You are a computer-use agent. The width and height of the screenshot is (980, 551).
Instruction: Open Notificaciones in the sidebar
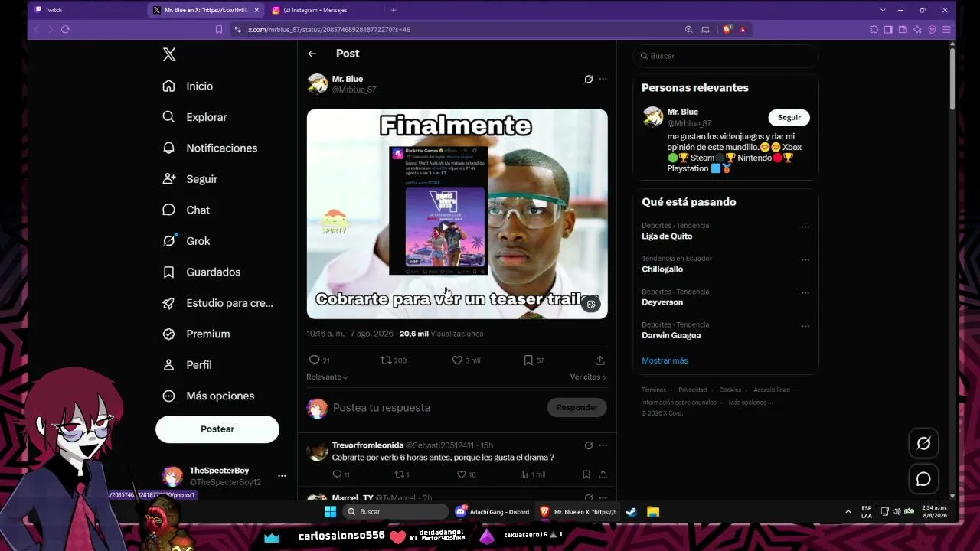(x=210, y=148)
